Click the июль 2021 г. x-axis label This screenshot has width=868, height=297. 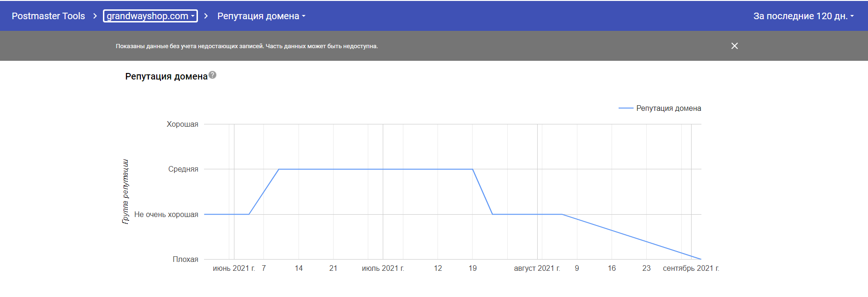tap(383, 268)
